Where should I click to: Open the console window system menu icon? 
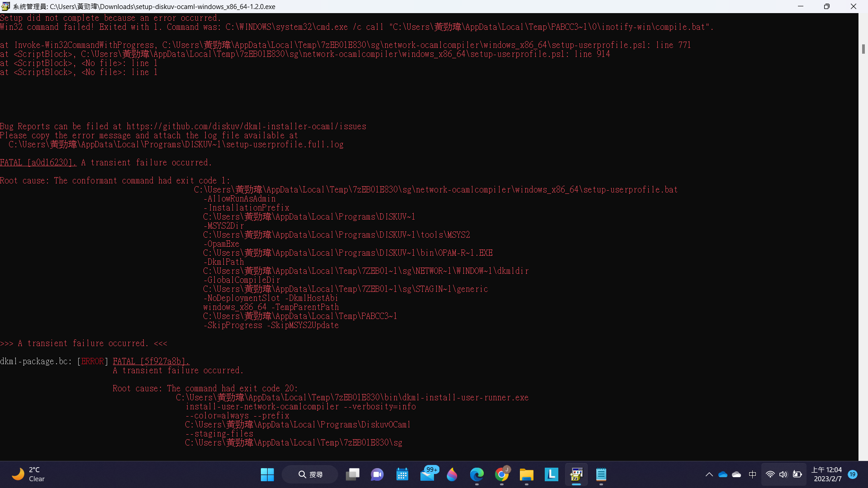point(5,6)
